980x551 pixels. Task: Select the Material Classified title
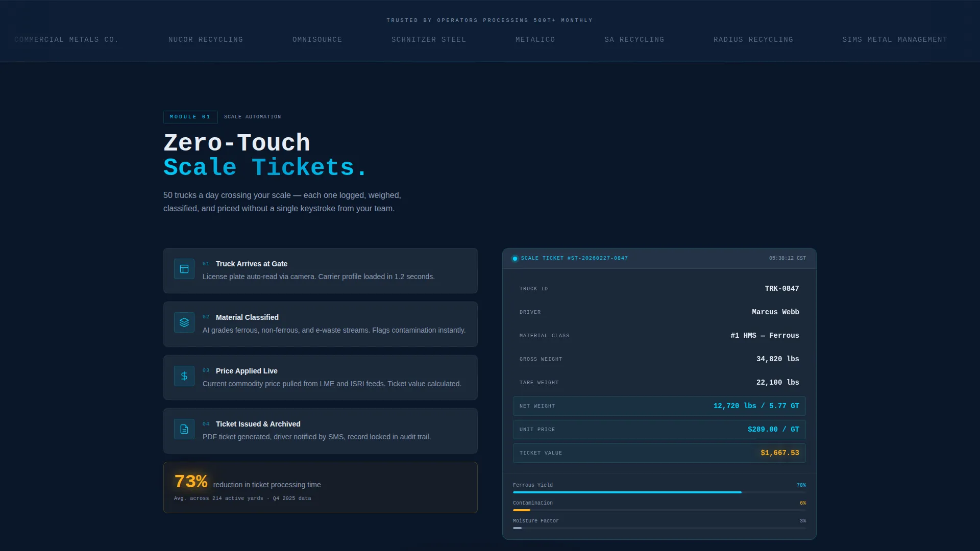pyautogui.click(x=247, y=317)
